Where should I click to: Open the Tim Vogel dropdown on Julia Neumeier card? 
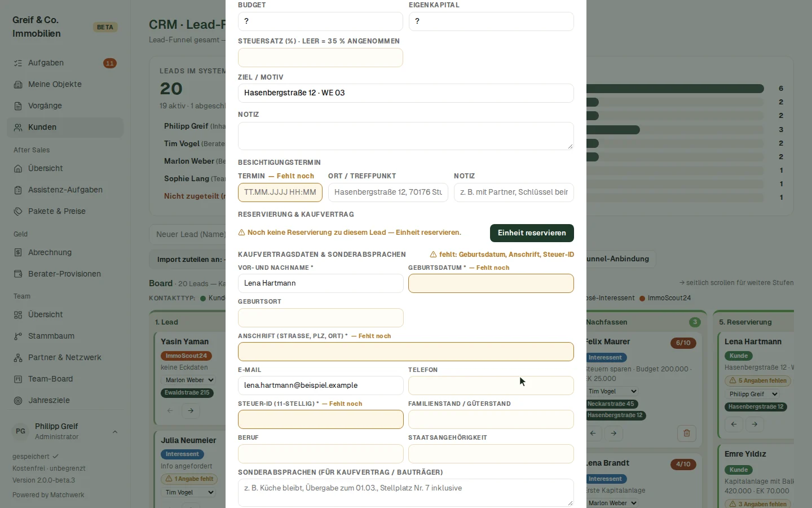[188, 493]
